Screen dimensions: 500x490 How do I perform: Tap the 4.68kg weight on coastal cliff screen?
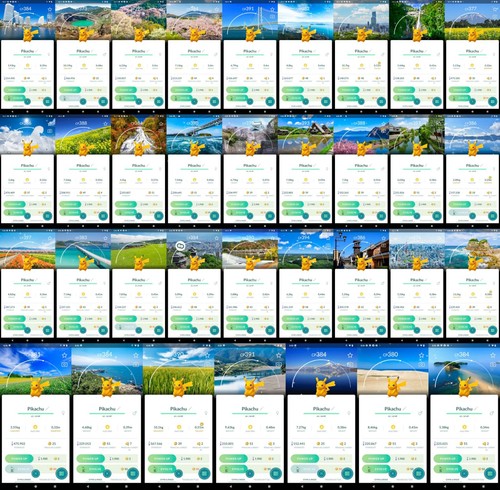(87, 427)
